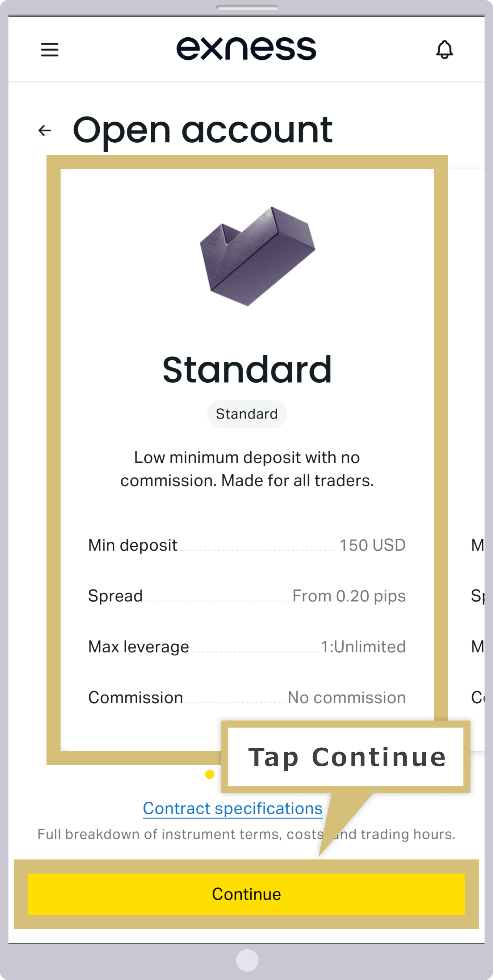Tap the Min deposit row
Viewport: 493px width, 980px height.
(247, 545)
